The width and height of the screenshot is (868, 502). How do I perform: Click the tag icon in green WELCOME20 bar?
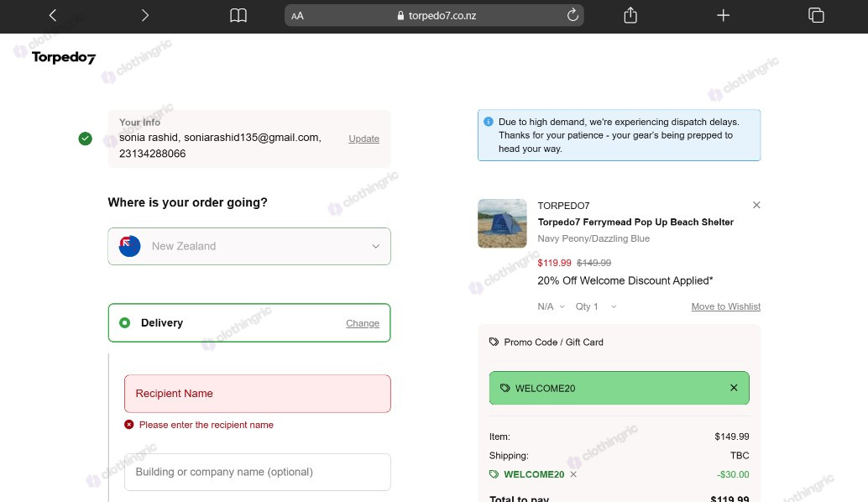pyautogui.click(x=505, y=388)
